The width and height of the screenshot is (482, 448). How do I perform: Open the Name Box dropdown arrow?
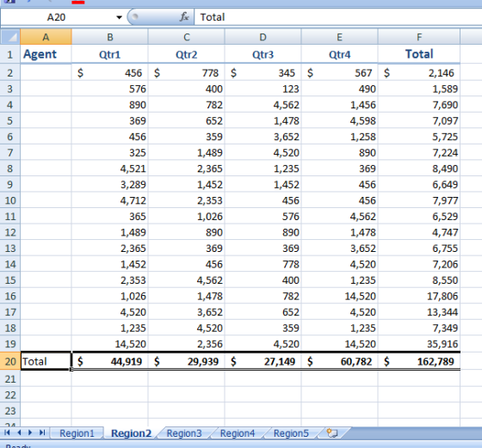point(119,17)
